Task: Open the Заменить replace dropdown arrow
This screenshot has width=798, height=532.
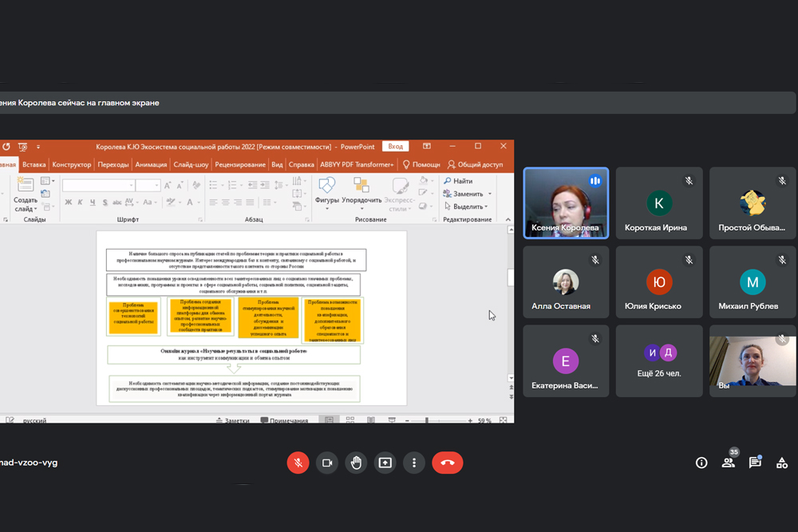Action: pos(489,194)
